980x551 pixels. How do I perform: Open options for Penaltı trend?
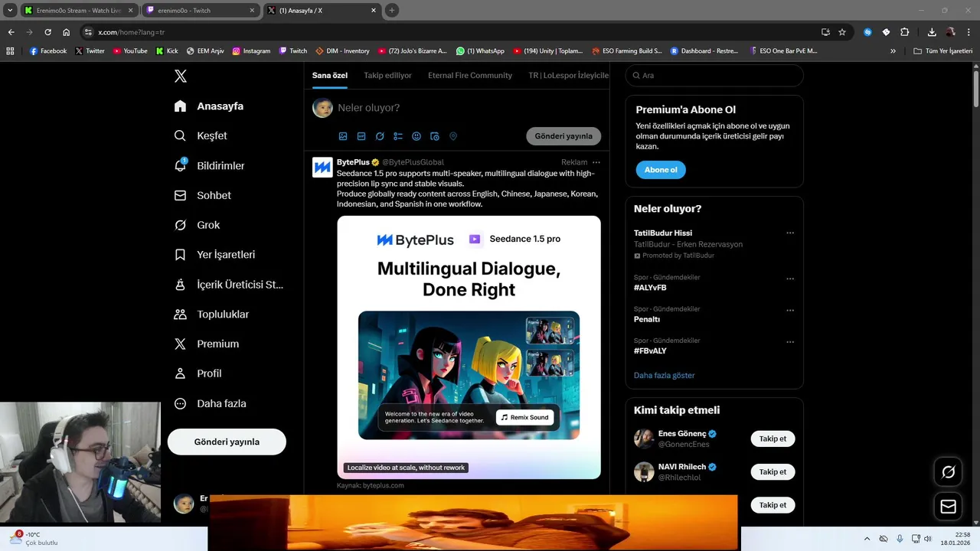point(790,311)
